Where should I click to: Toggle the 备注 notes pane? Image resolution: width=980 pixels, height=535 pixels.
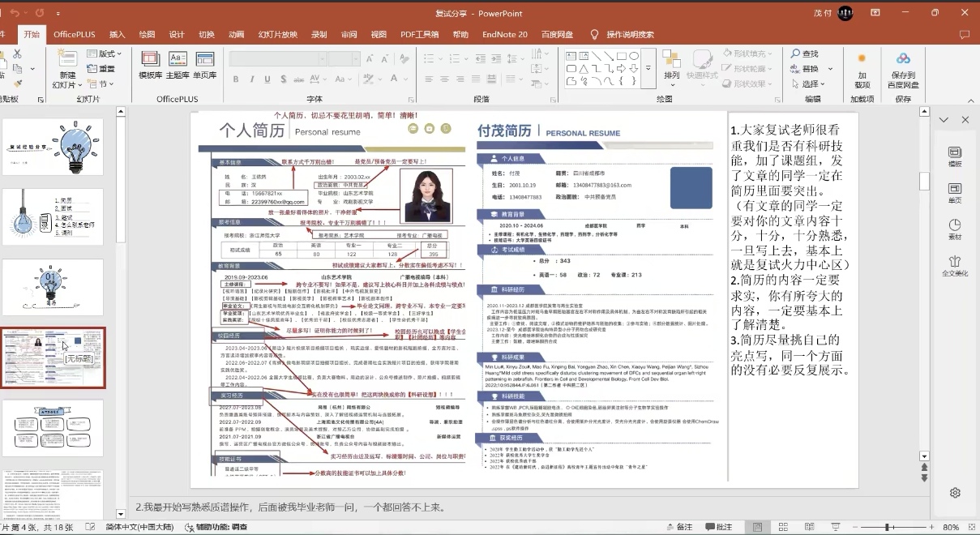[x=678, y=527]
